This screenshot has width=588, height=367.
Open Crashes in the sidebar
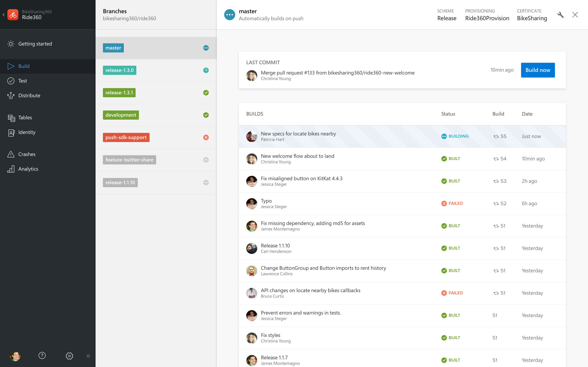point(27,154)
